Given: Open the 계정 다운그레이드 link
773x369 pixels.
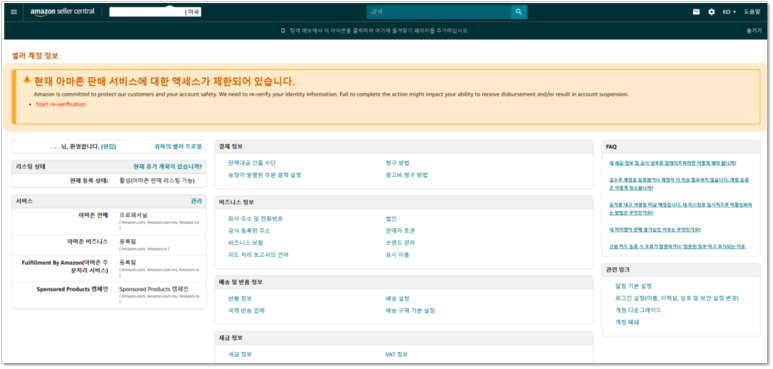Looking at the screenshot, I should (638, 310).
